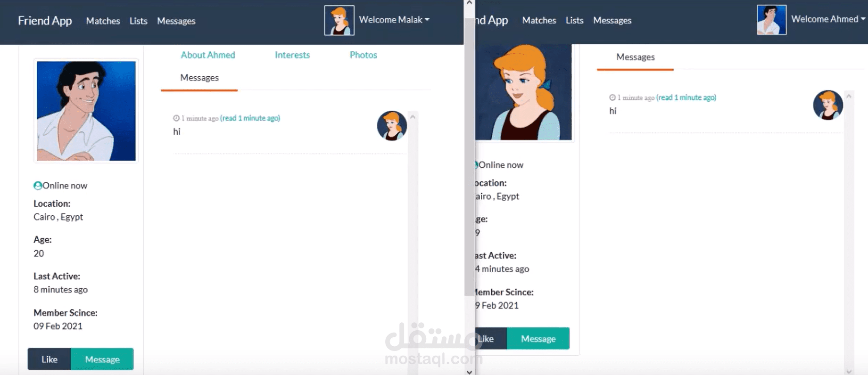The height and width of the screenshot is (375, 868).
Task: Click '(read 1 minute ago)' in Ahmed's window
Action: point(686,98)
